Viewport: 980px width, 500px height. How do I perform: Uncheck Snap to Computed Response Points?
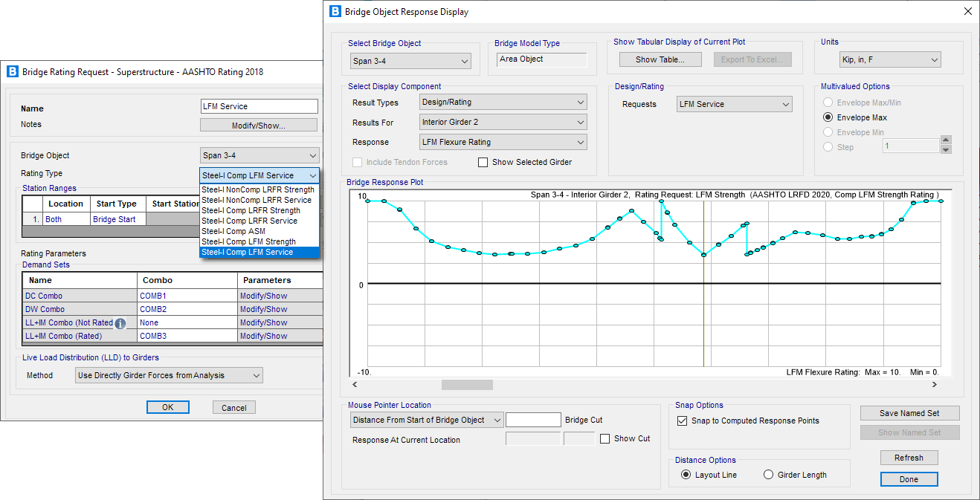click(x=683, y=421)
